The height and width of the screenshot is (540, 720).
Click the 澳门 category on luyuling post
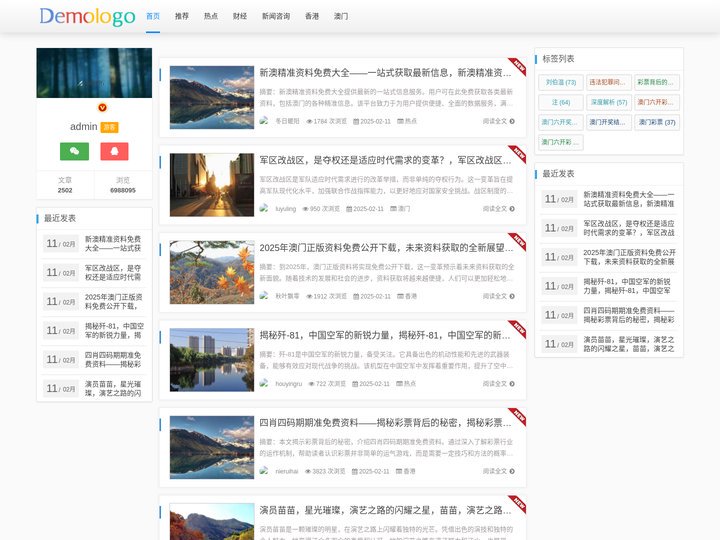404,208
